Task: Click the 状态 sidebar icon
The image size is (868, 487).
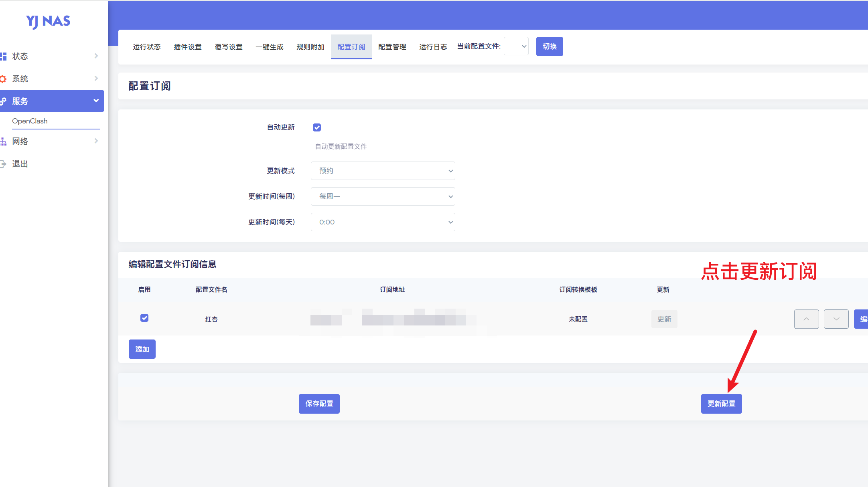Action: click(x=3, y=57)
